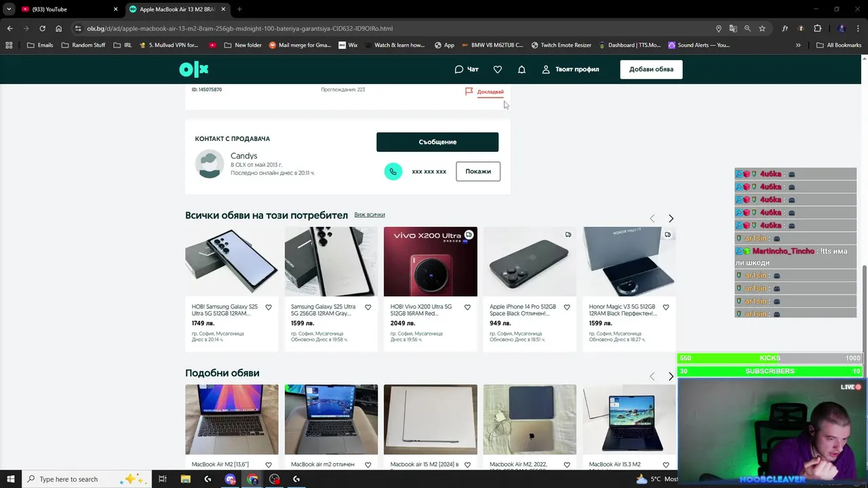
Task: Click the green phone icon
Action: (393, 171)
